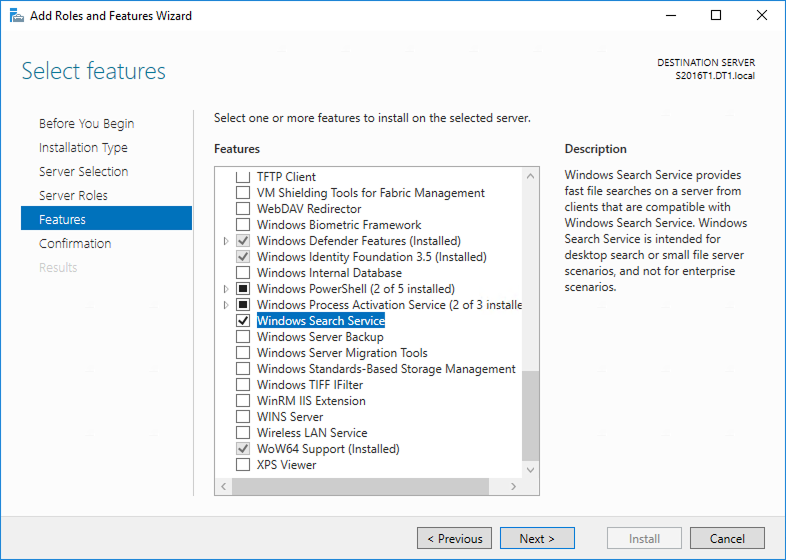786x560 pixels.
Task: Click the S2016T1.DT1.local server name
Action: (x=715, y=76)
